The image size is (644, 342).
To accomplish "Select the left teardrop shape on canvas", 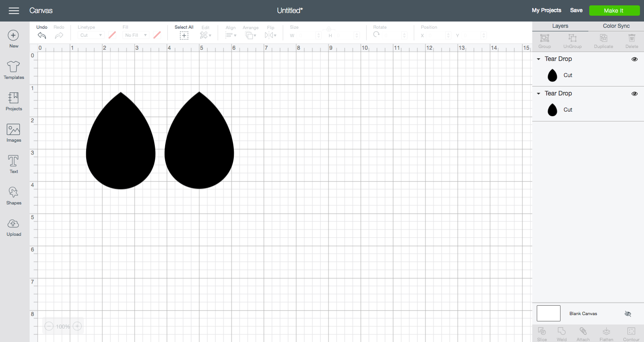I will pyautogui.click(x=121, y=141).
